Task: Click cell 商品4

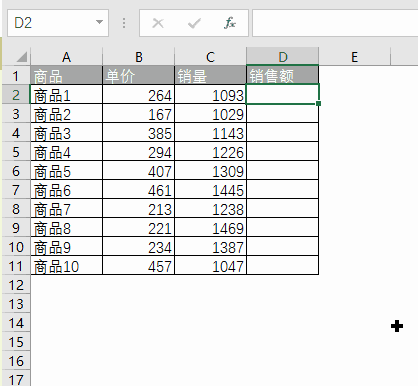Action: [66, 151]
